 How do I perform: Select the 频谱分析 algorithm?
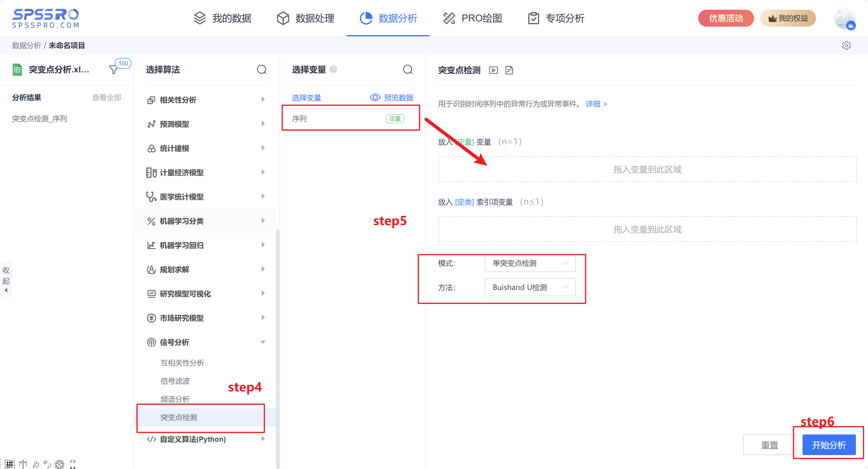(x=175, y=399)
